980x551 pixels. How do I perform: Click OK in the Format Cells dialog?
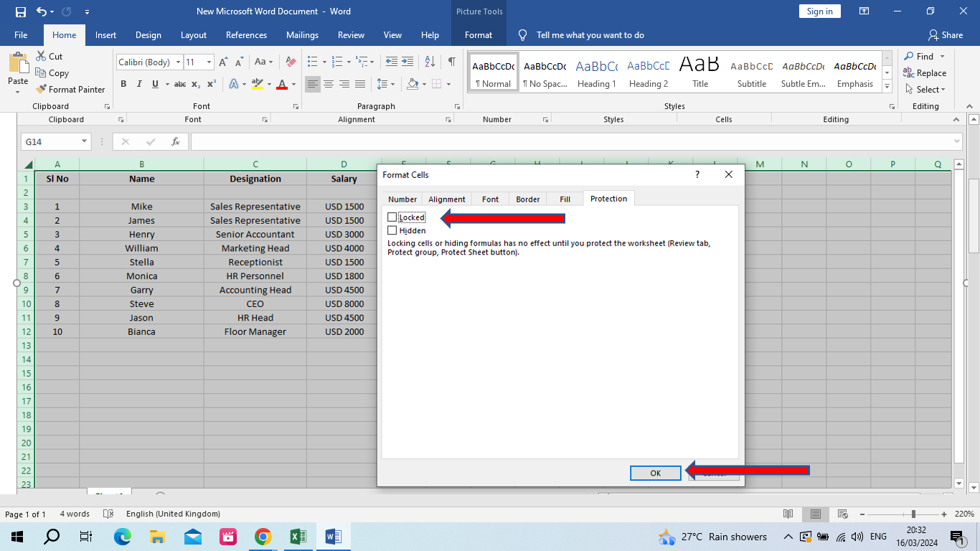(x=656, y=473)
